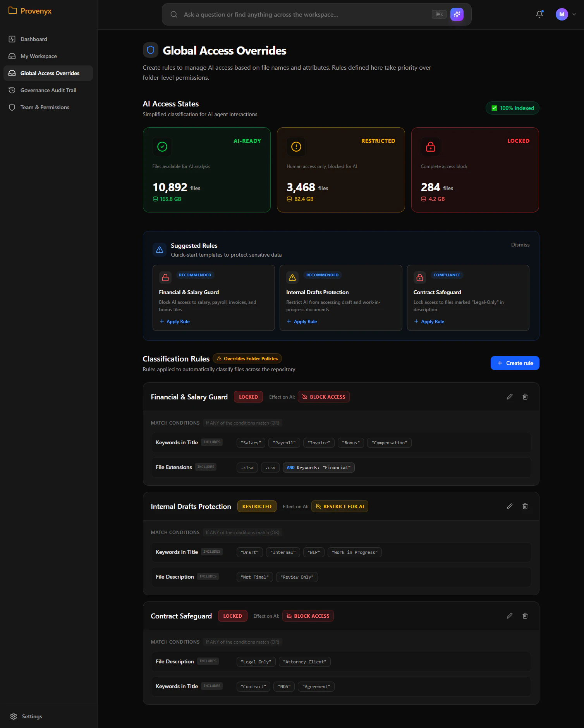584x728 pixels.
Task: Click the "Payroll" keyword chip
Action: click(x=284, y=443)
